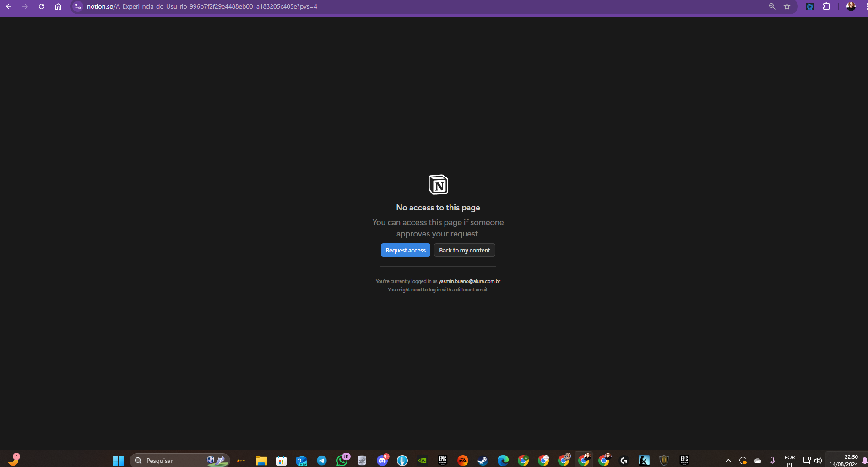Open Microsoft Store from the taskbar
The height and width of the screenshot is (467, 868).
point(282,461)
